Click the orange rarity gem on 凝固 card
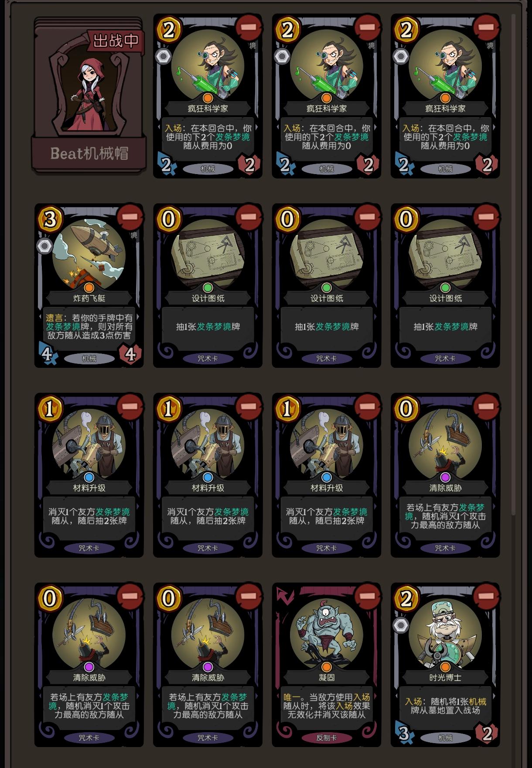The height and width of the screenshot is (768, 532). tap(327, 667)
